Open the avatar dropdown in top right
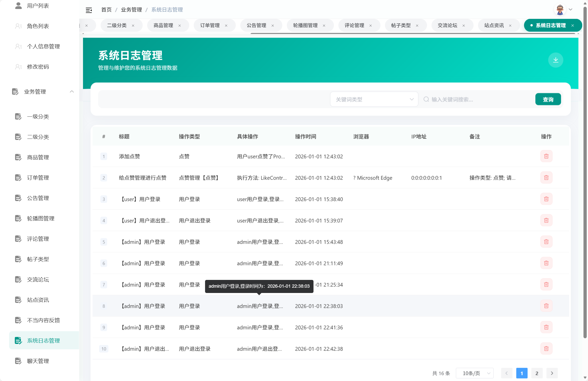Screen dimensions: 588x381 point(563,9)
